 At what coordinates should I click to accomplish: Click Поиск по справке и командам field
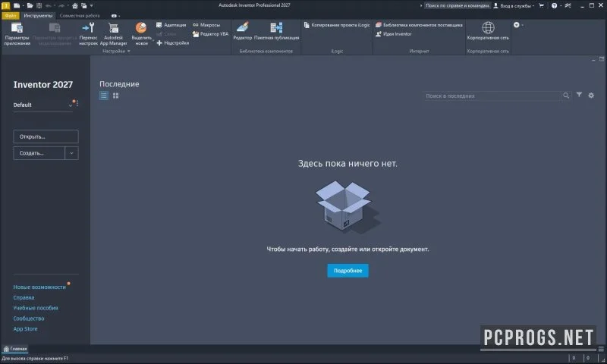point(458,5)
